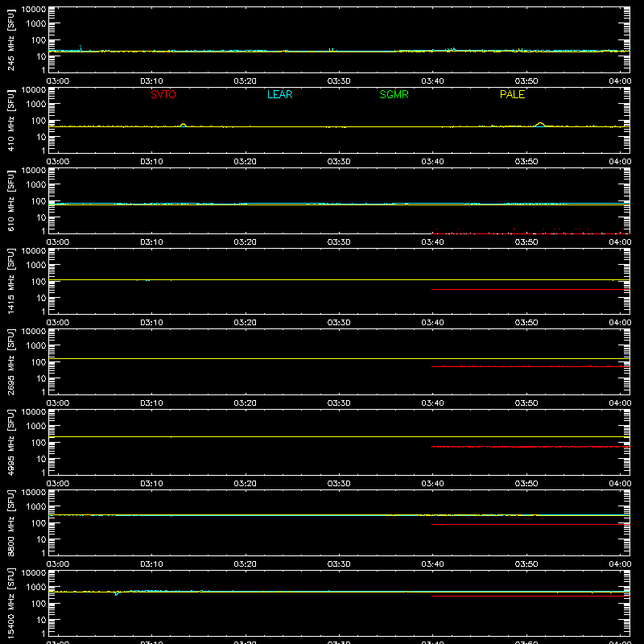This screenshot has width=644, height=644.
Task: Select the 2695 MHz [SFU] axis title
Action: point(11,361)
